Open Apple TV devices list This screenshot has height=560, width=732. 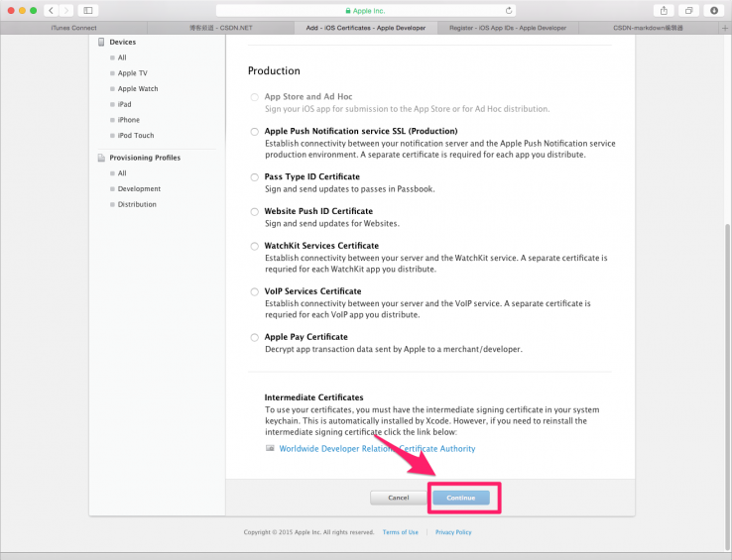133,73
